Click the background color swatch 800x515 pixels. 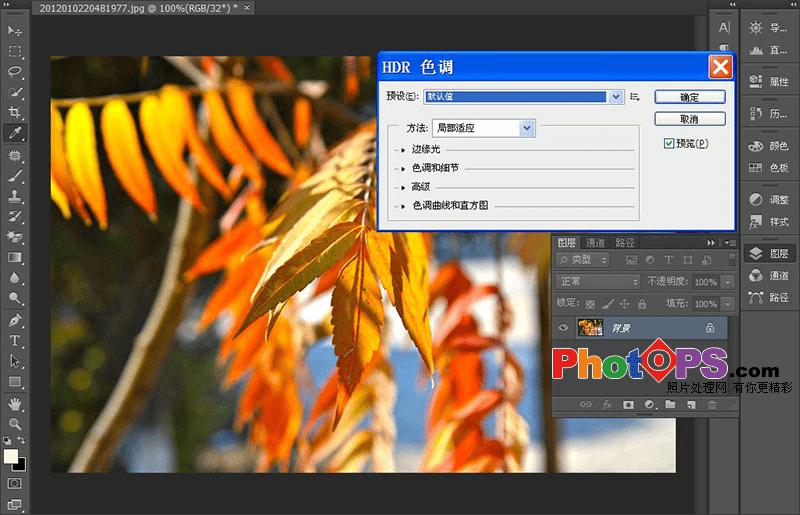pyautogui.click(x=22, y=466)
